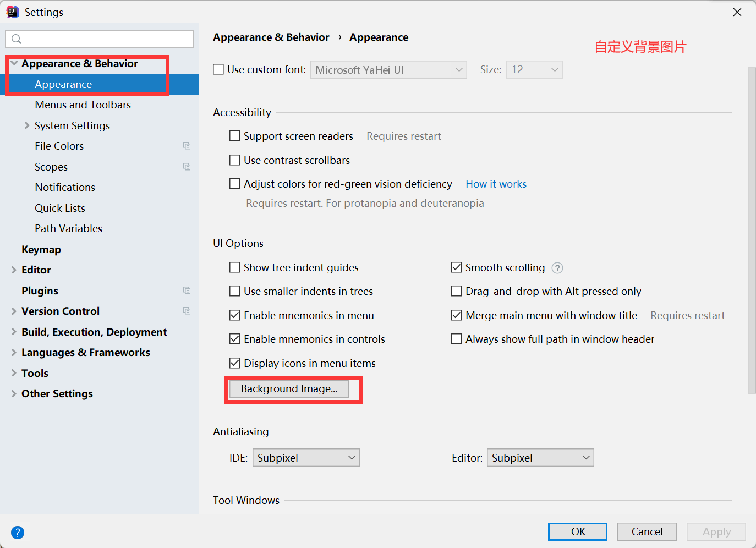Click the Version Control project-level icon
This screenshot has height=548, width=756.
tap(187, 311)
